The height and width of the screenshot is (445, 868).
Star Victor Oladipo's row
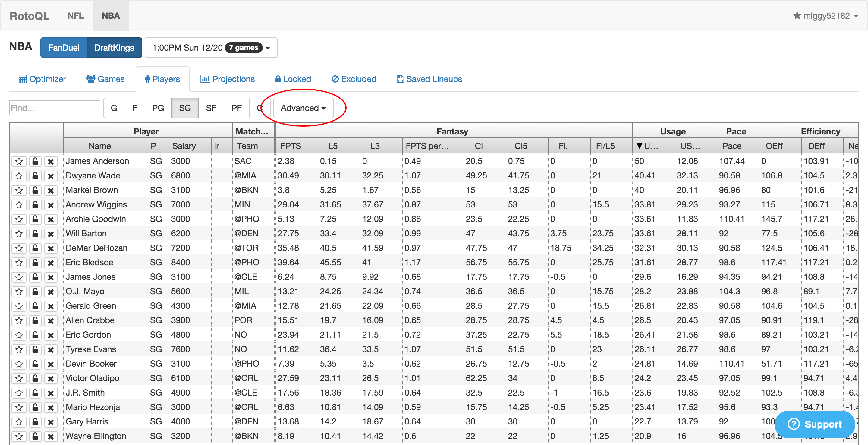19,379
